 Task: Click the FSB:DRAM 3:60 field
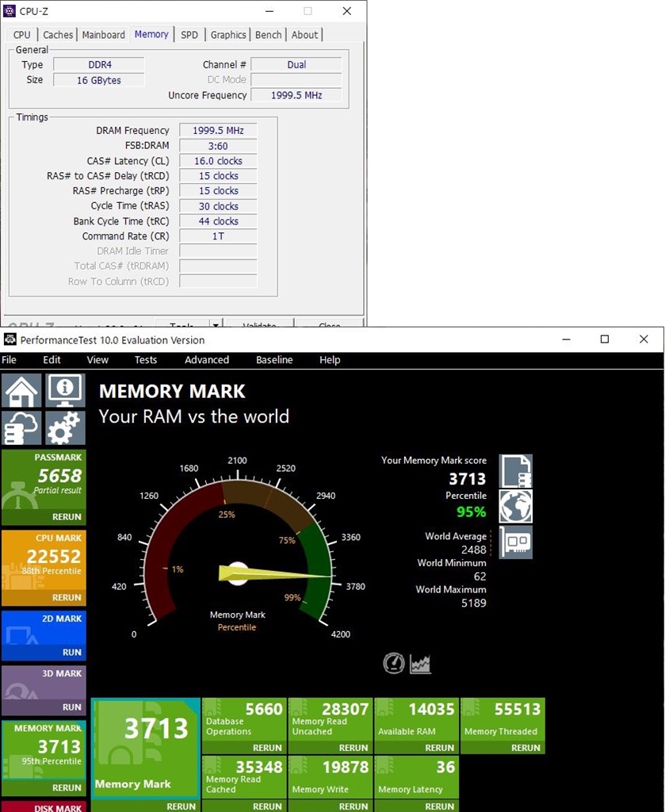[218, 146]
